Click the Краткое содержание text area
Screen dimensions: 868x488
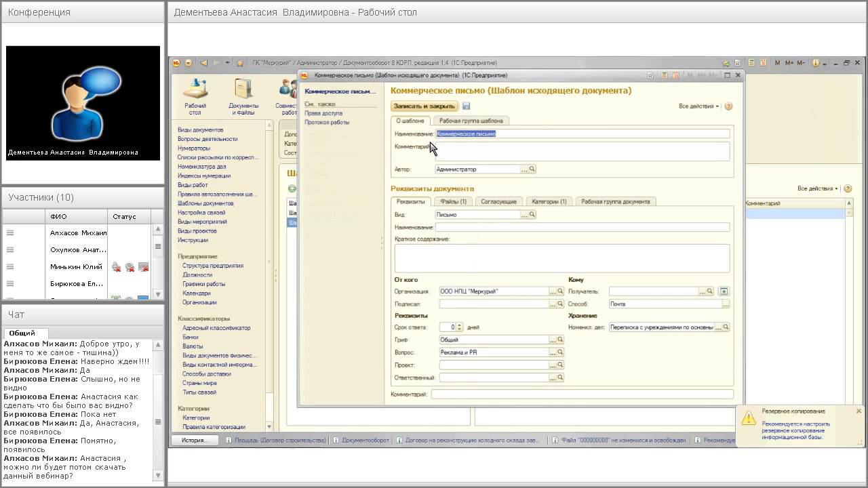561,258
